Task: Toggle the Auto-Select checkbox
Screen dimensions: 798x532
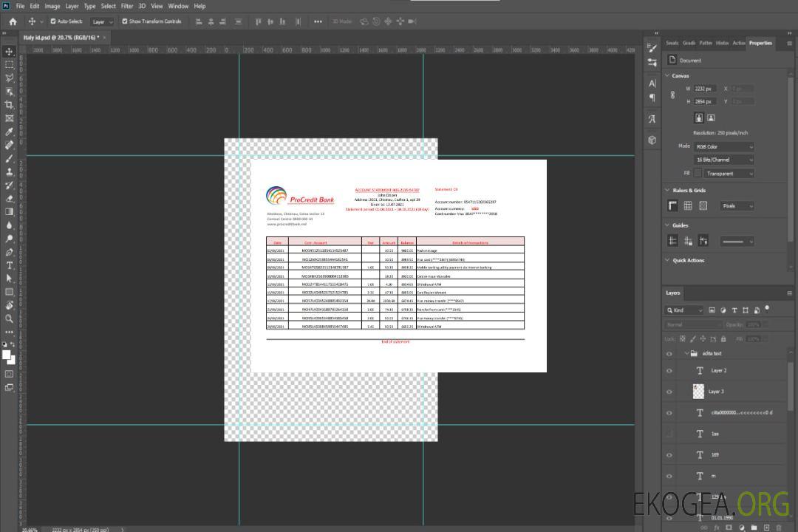Action: [53, 21]
